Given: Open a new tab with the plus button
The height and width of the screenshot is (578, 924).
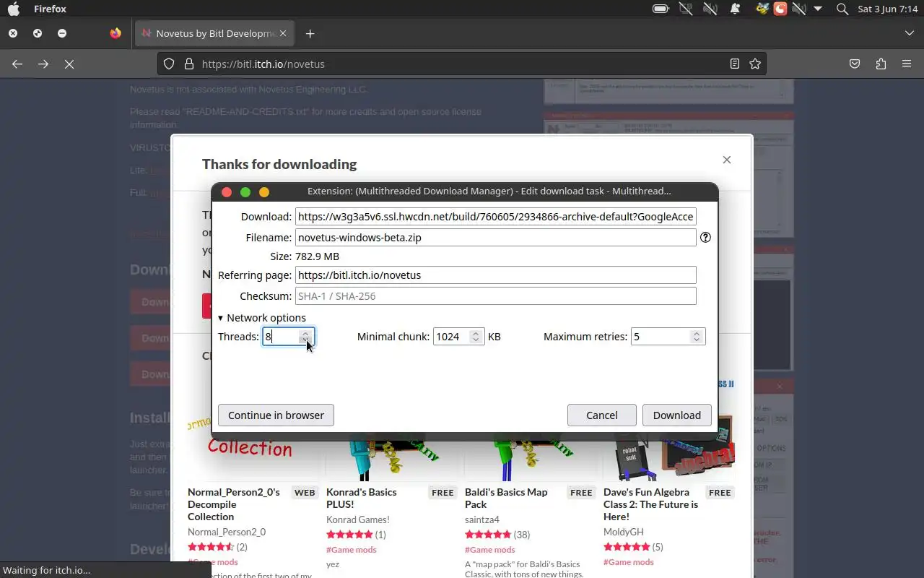Looking at the screenshot, I should pyautogui.click(x=310, y=33).
